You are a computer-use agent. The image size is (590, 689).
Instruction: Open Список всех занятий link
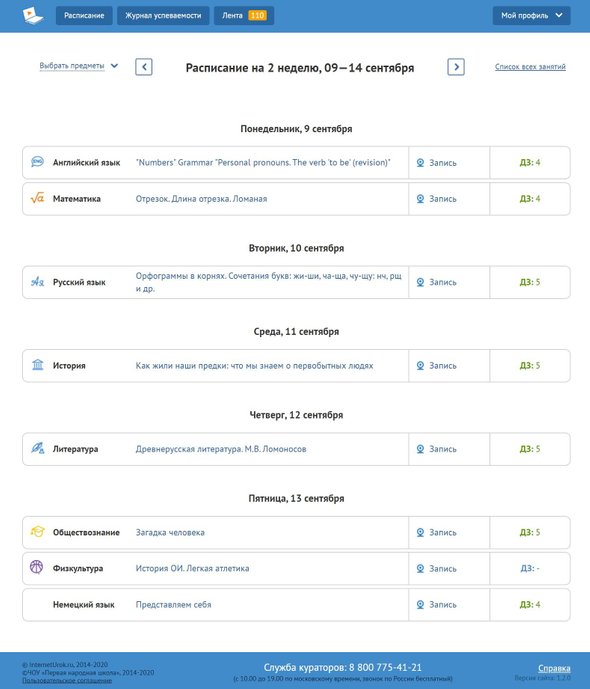point(530,67)
